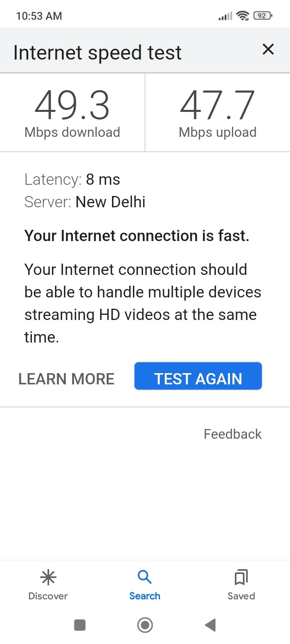Tap the cellular signal bars icon
The width and height of the screenshot is (290, 644).
point(225,16)
